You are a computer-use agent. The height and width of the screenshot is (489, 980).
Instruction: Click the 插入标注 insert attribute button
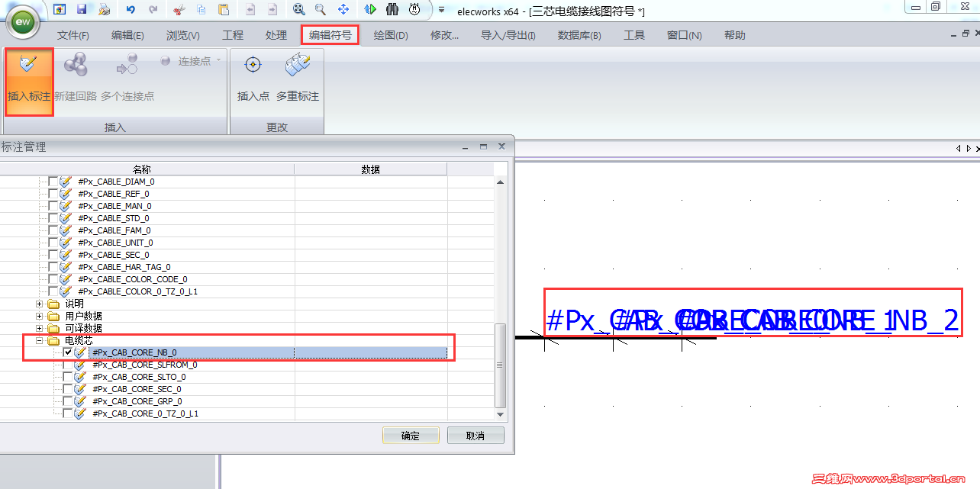(29, 81)
